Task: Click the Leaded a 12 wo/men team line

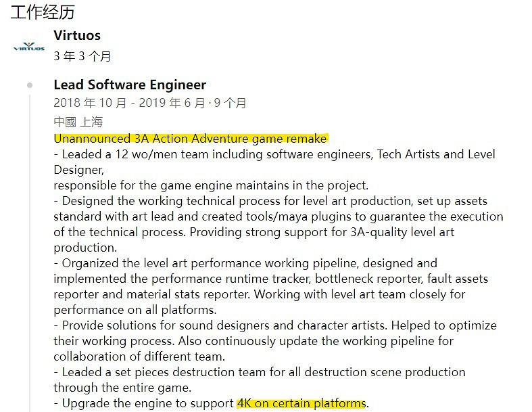Action: [274, 154]
